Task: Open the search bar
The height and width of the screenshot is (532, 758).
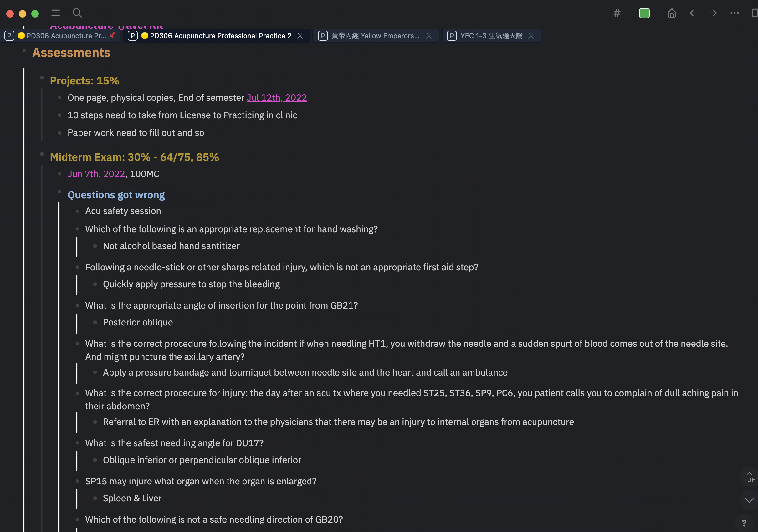Action: tap(77, 13)
